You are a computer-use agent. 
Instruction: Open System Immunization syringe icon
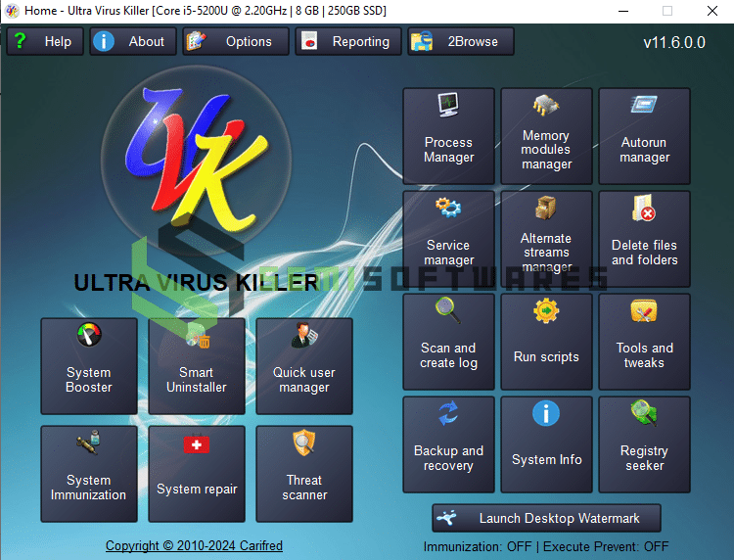pos(89,442)
